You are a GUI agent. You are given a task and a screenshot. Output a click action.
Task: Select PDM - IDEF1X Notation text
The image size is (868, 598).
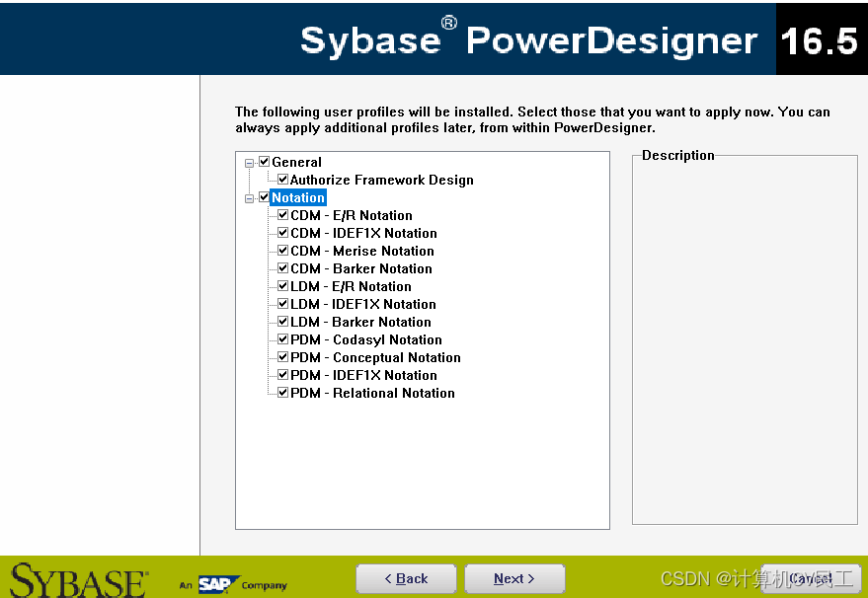click(363, 375)
